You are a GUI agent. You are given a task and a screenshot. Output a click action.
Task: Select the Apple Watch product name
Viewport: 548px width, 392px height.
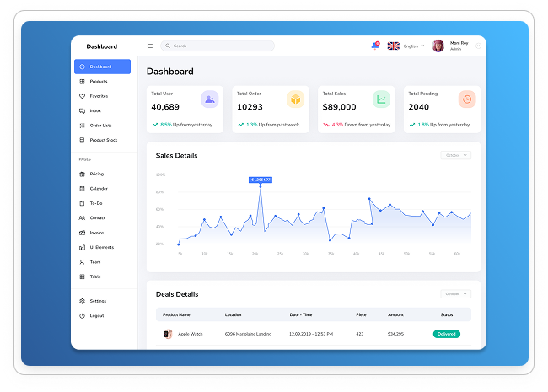pos(191,334)
